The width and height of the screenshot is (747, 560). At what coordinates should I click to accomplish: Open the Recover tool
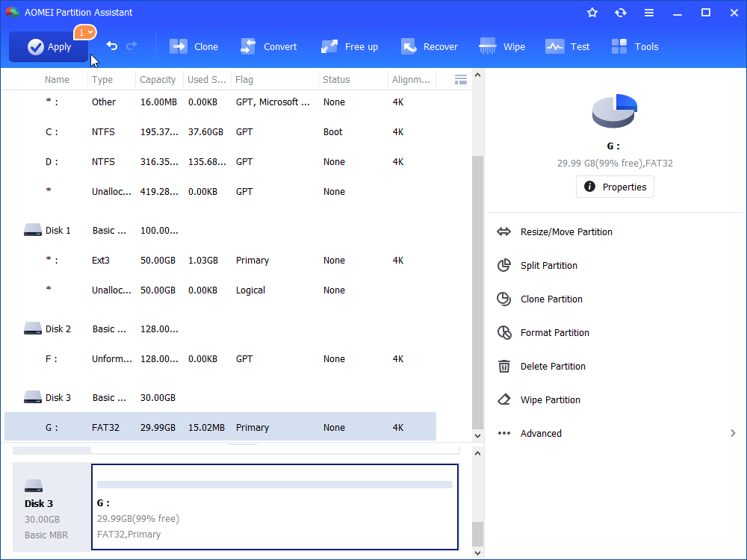point(430,46)
